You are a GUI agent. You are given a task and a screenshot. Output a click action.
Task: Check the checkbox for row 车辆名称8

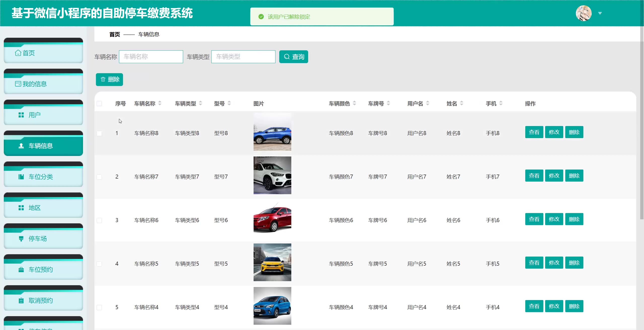click(x=99, y=133)
